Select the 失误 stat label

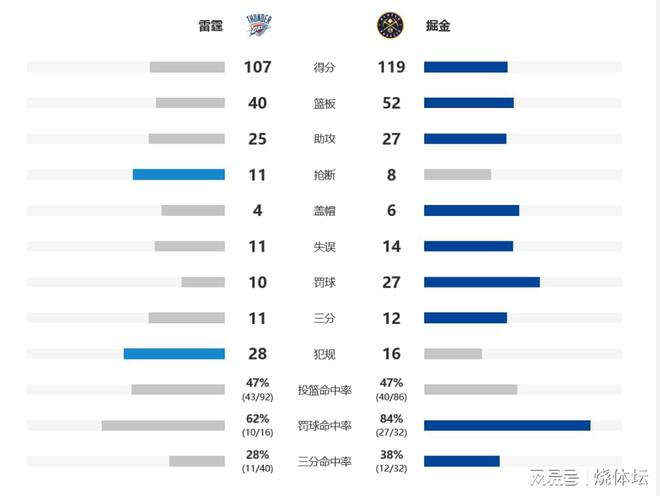tap(324, 246)
